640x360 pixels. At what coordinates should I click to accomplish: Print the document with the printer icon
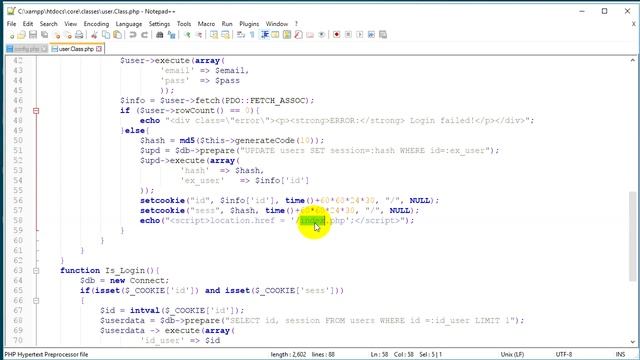point(79,35)
